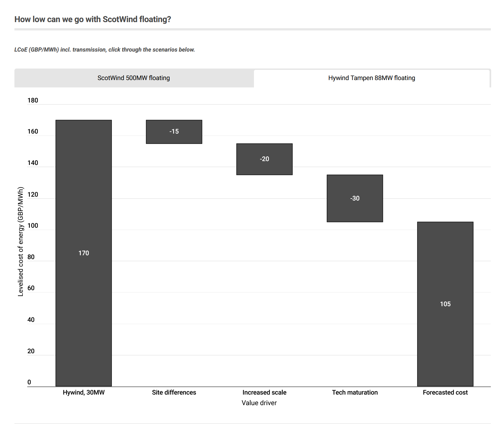Click the 100 tick label on y-axis

click(33, 225)
